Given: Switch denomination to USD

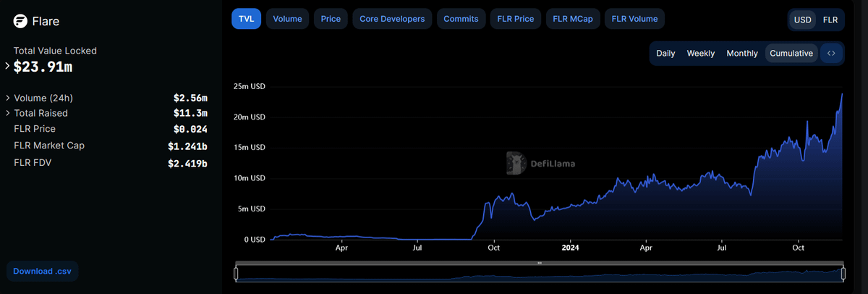Looking at the screenshot, I should (x=803, y=20).
